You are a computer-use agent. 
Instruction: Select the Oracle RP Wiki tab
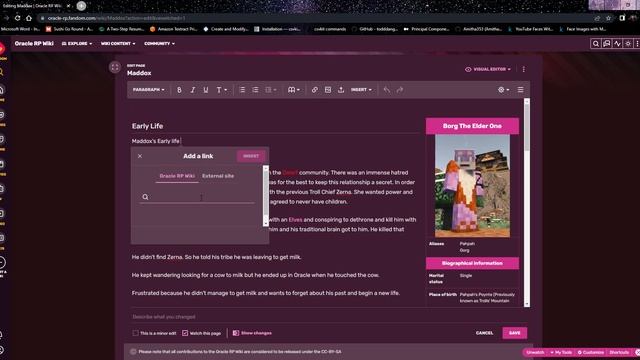pos(177,176)
